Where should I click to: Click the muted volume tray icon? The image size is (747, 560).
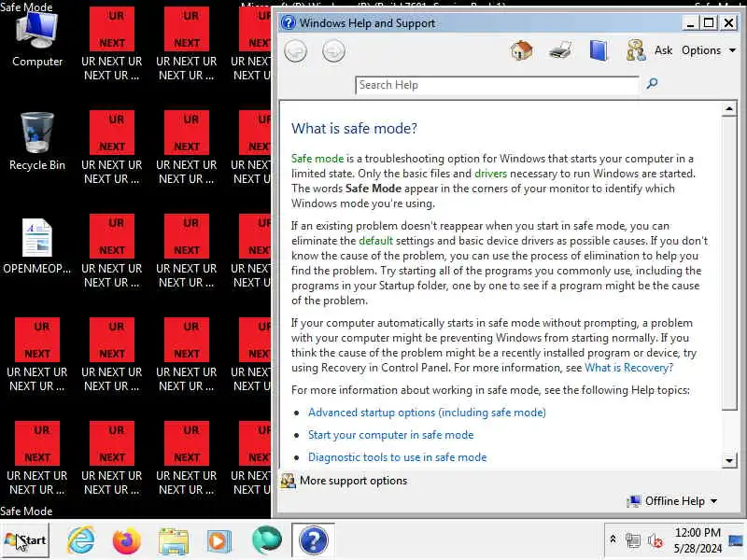655,540
